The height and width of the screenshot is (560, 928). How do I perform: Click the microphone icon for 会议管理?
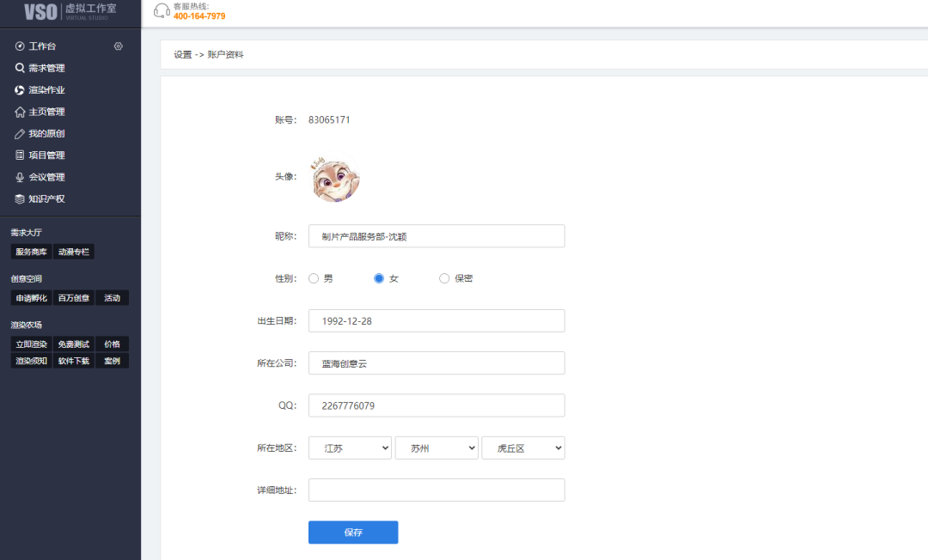pos(20,177)
